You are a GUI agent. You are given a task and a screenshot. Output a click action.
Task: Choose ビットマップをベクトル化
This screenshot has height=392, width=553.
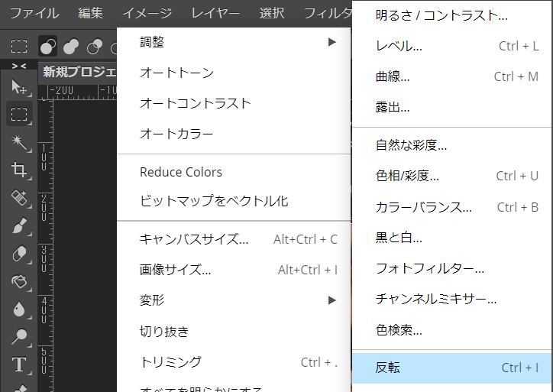234,201
